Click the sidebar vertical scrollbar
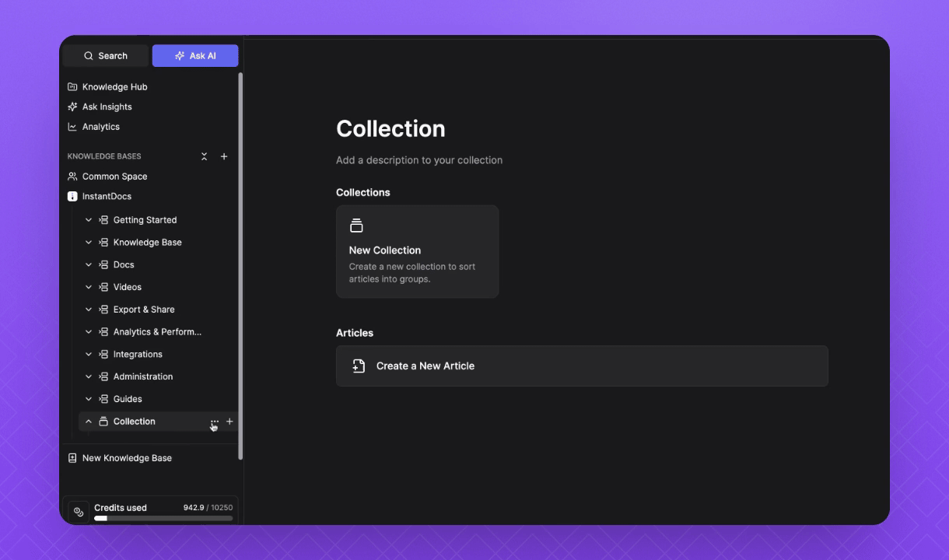The width and height of the screenshot is (949, 560). 240,264
